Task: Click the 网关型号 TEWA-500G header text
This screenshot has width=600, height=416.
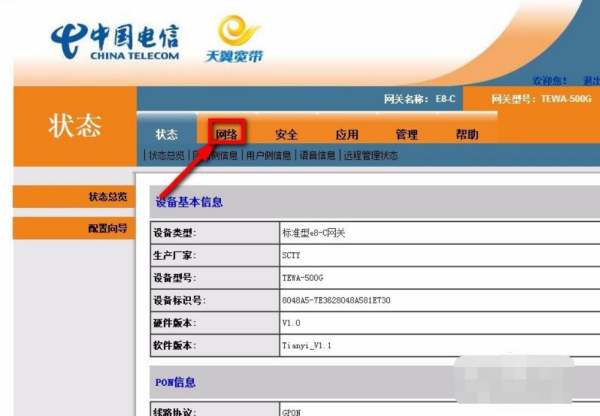Action: (541, 99)
